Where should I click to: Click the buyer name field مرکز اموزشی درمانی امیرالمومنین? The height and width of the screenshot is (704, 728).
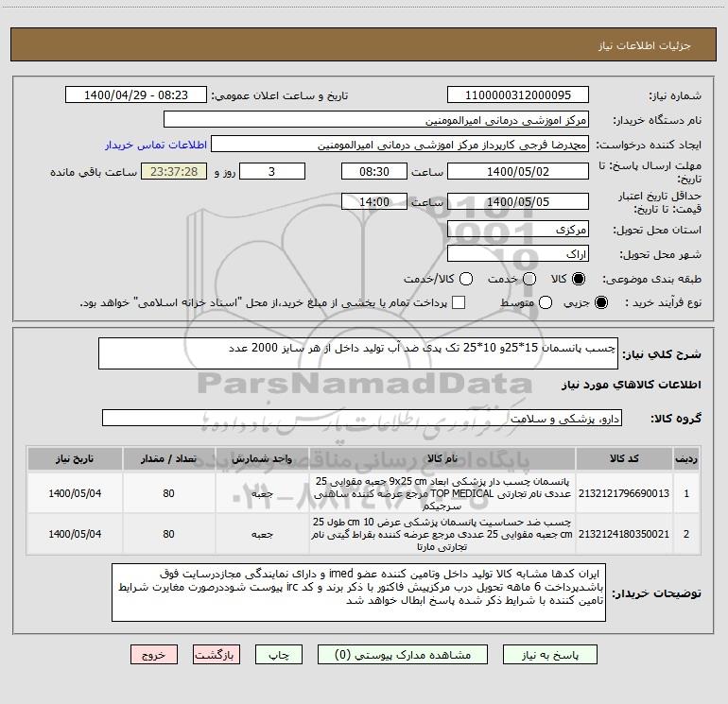point(376,120)
